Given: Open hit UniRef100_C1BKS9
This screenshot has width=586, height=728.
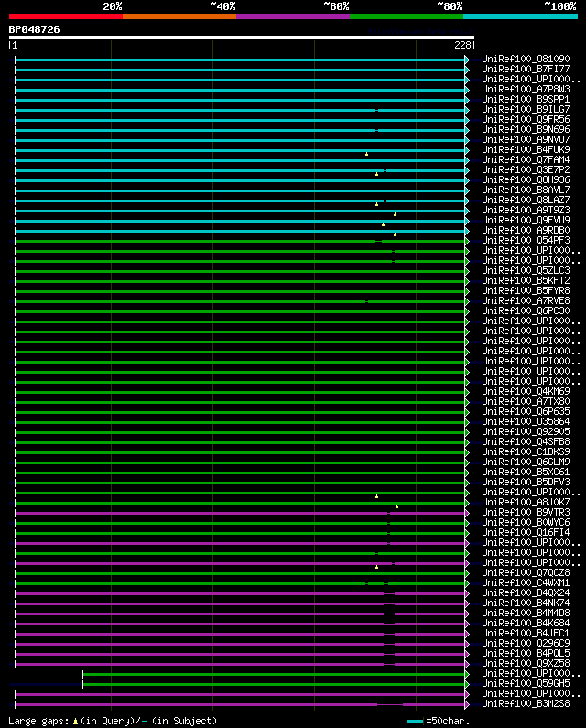Looking at the screenshot, I should (x=526, y=451).
